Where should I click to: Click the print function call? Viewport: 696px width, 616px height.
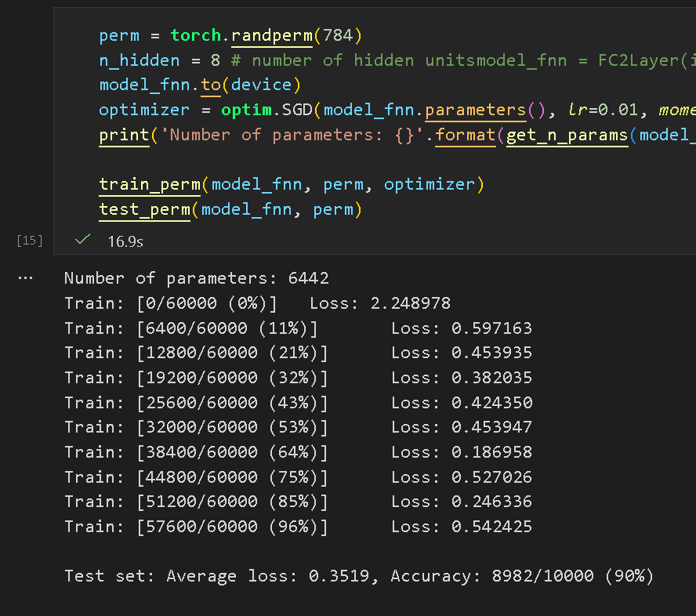[x=125, y=135]
